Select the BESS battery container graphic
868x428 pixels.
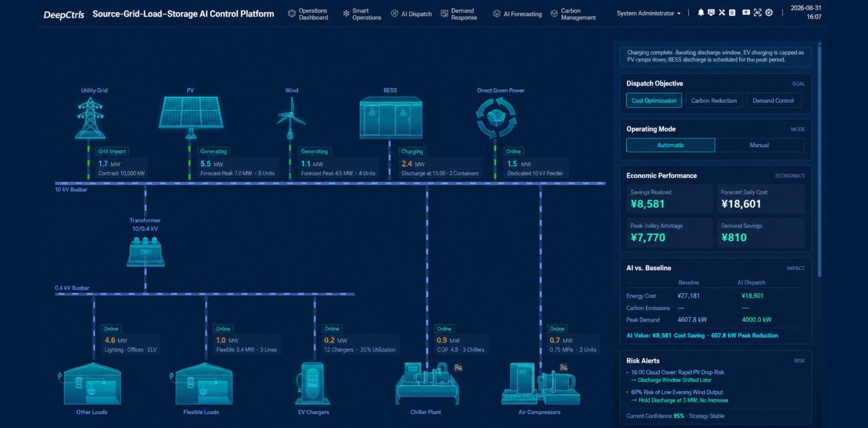[x=390, y=118]
